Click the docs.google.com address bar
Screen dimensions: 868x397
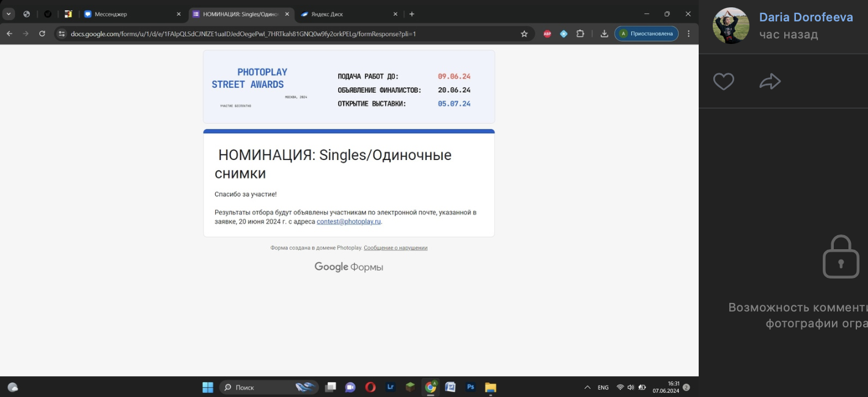coord(293,34)
